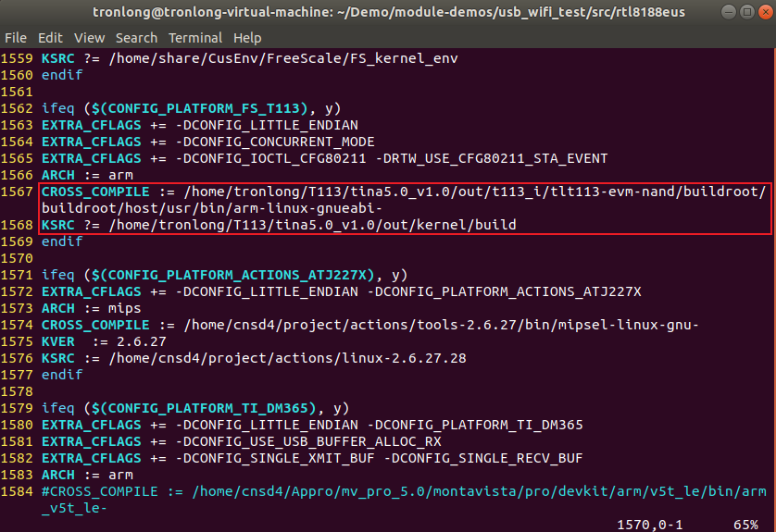Maximize the terminal window
This screenshot has height=532, width=776.
(747, 11)
